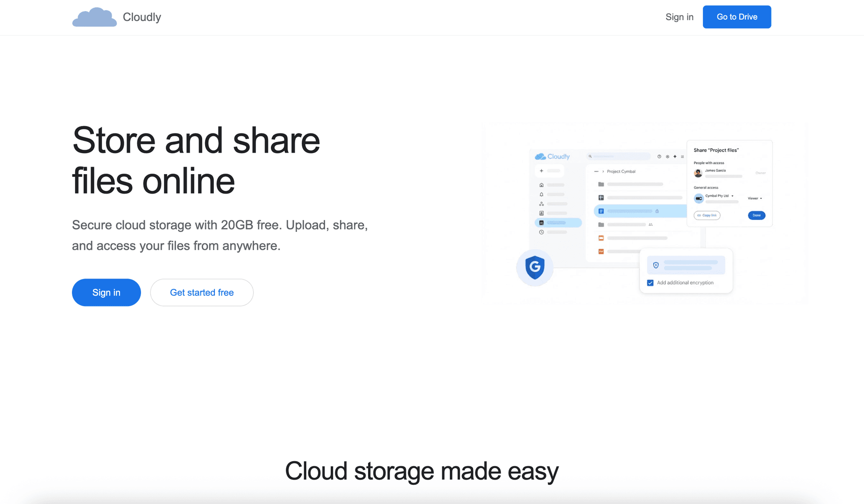Select the storage drive icon in the sidebar
This screenshot has width=864, height=504.
542,213
